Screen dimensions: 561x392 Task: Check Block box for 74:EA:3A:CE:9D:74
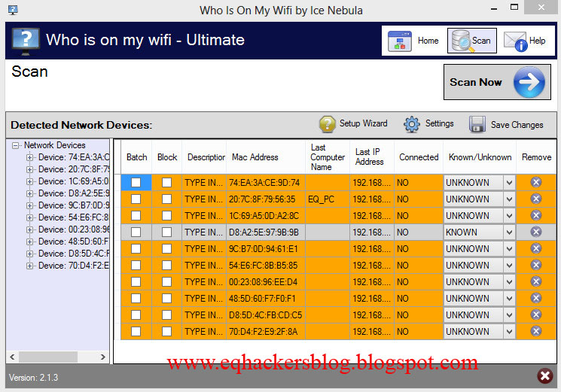[x=166, y=183]
